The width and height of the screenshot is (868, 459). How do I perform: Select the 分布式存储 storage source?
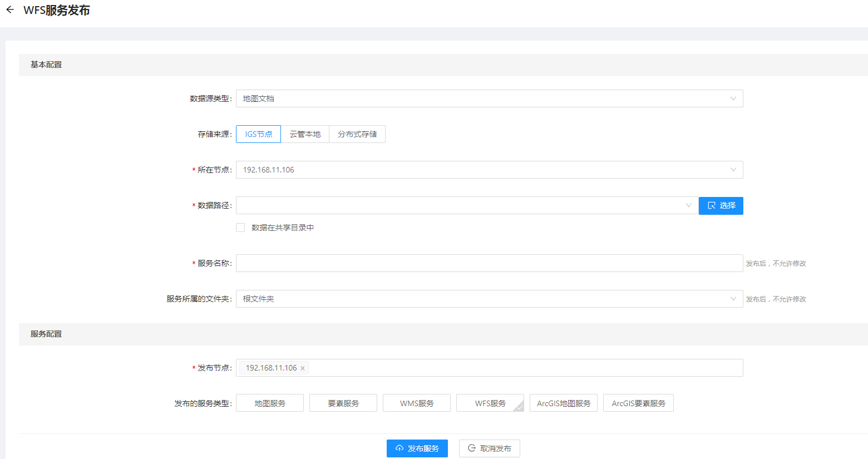357,134
